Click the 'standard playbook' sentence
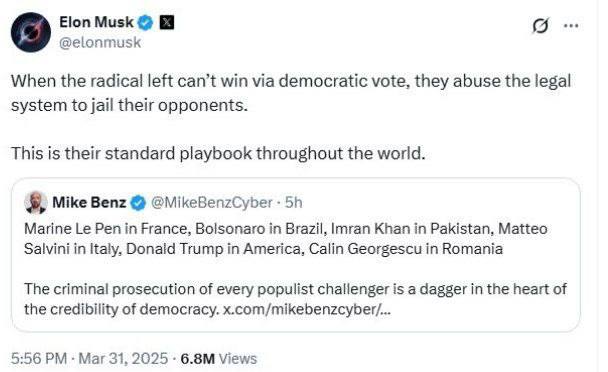Screen dimensions: 608x372 click(x=218, y=154)
